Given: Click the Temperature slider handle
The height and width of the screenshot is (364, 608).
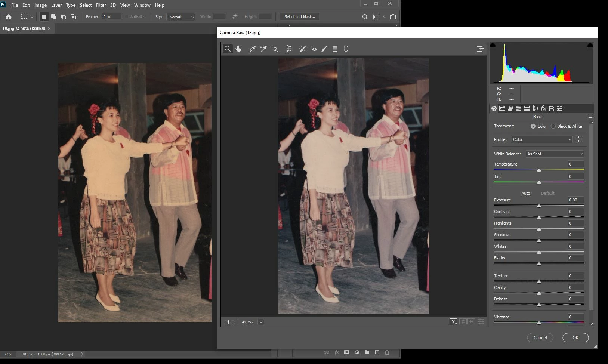Looking at the screenshot, I should pyautogui.click(x=539, y=170).
